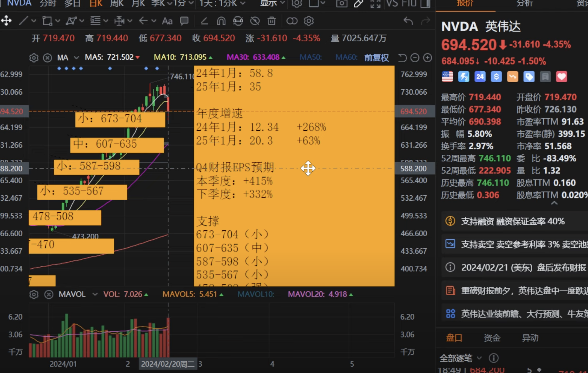
Task: Zoom in chart with plus circle
Action: tap(427, 58)
